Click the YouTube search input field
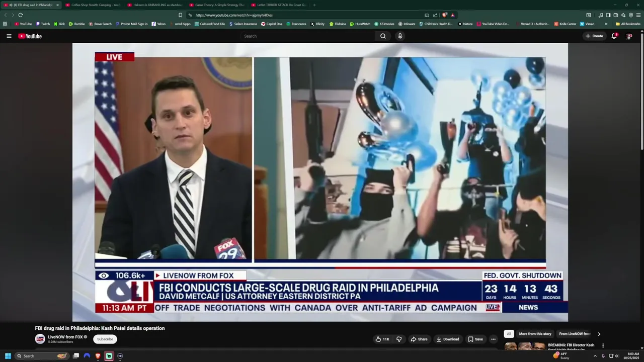644x362 pixels. (x=307, y=36)
